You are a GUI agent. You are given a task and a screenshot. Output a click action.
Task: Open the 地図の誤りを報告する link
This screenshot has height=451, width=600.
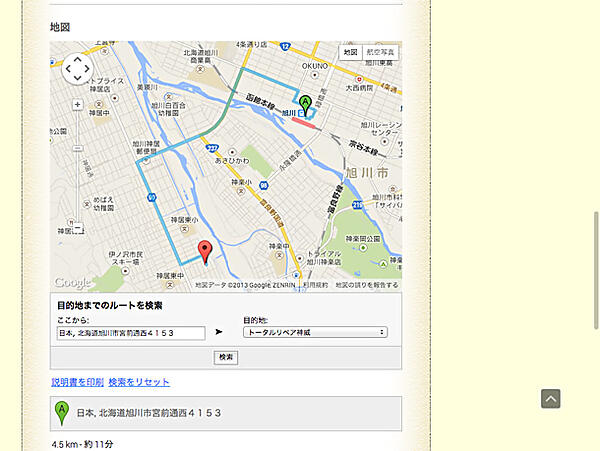367,285
